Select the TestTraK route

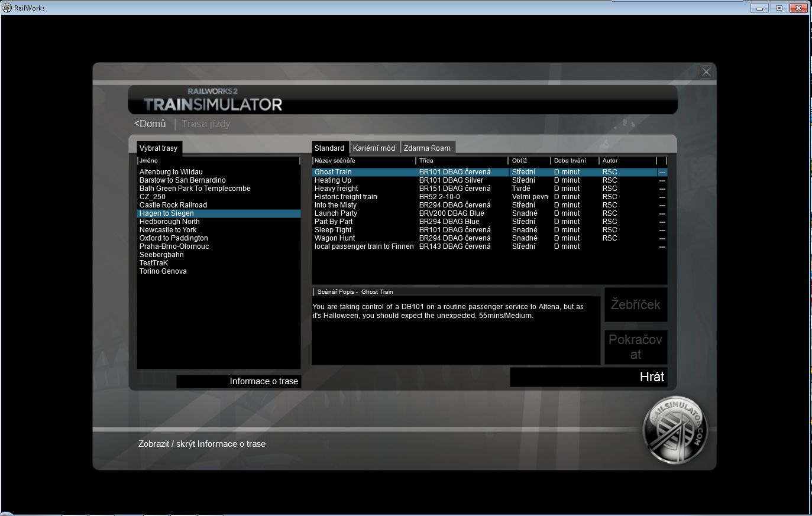tap(218, 263)
